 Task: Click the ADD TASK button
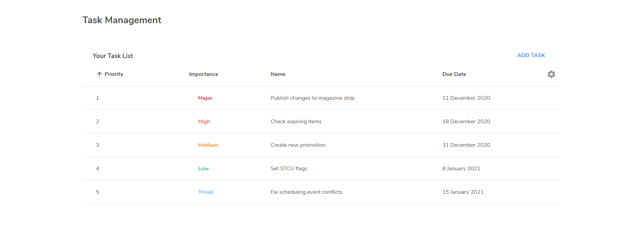(531, 55)
